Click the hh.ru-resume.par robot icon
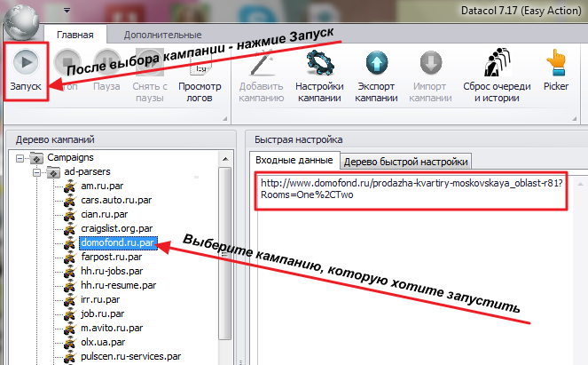The image size is (588, 365). (x=70, y=286)
